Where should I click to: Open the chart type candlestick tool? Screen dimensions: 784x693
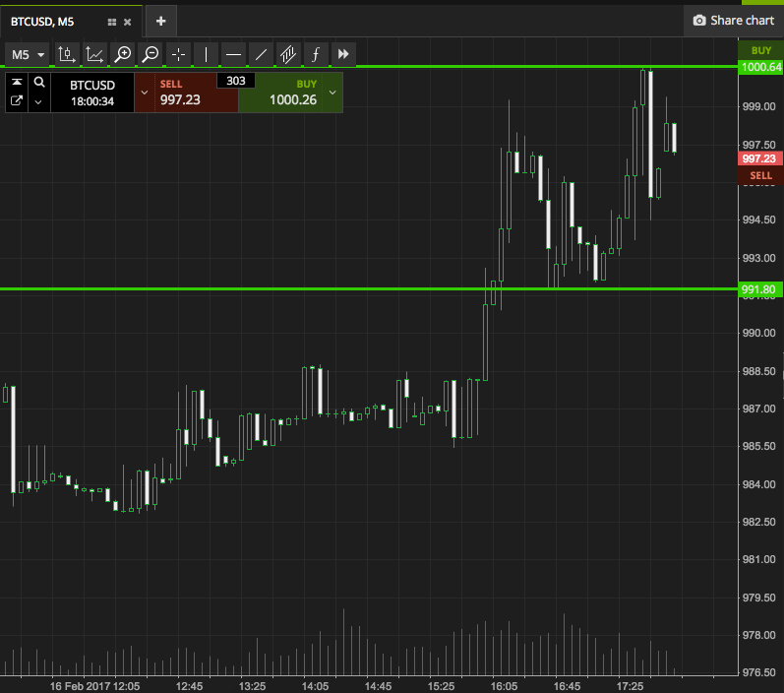tap(67, 54)
